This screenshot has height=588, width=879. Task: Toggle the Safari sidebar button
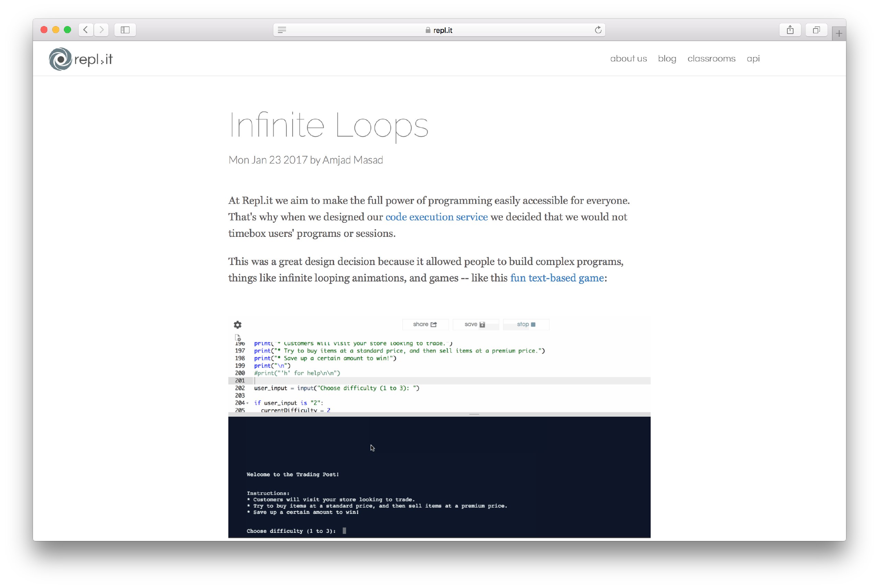click(x=125, y=30)
